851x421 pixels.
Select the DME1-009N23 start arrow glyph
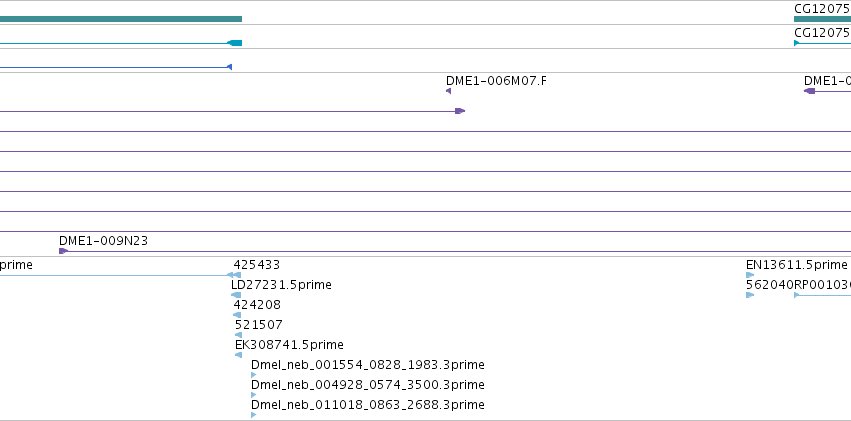coord(63,251)
